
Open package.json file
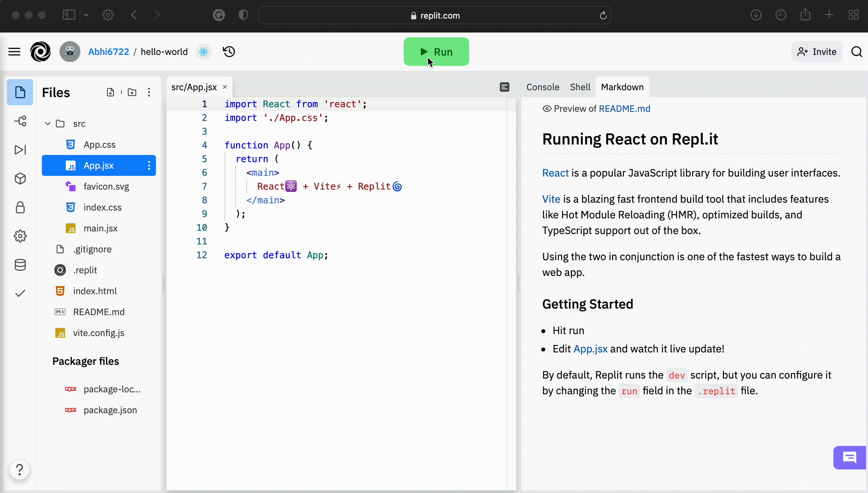99,410
